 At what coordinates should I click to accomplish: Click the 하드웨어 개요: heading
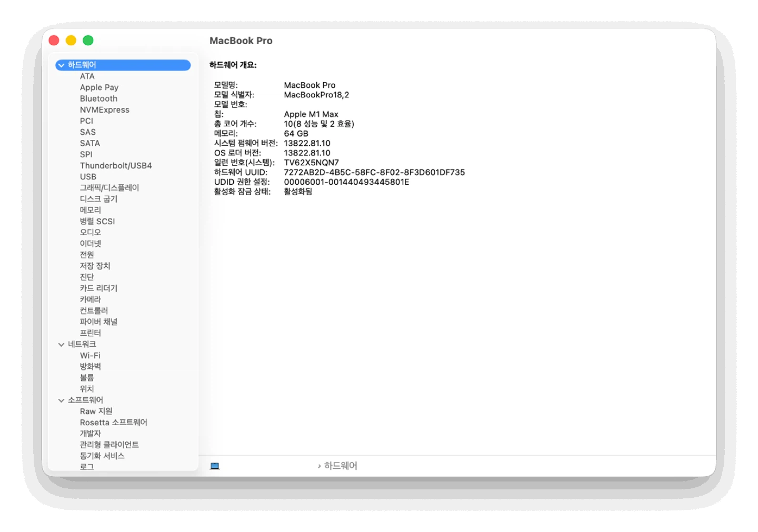[233, 65]
